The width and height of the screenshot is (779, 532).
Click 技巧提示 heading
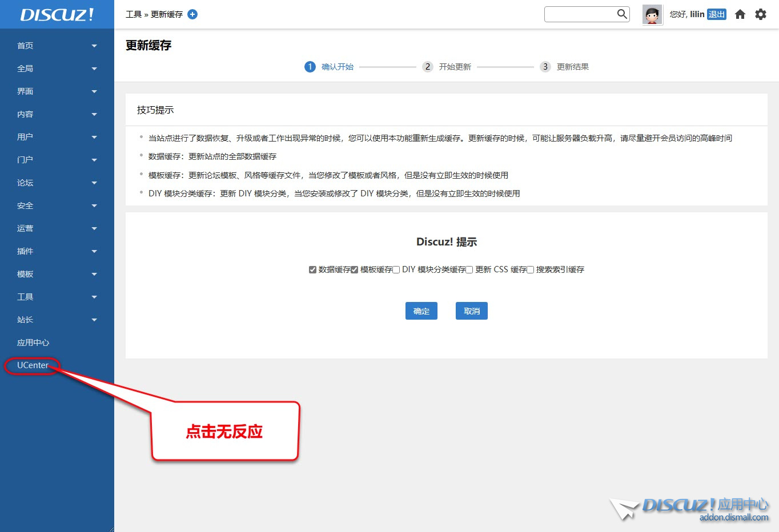pos(155,110)
